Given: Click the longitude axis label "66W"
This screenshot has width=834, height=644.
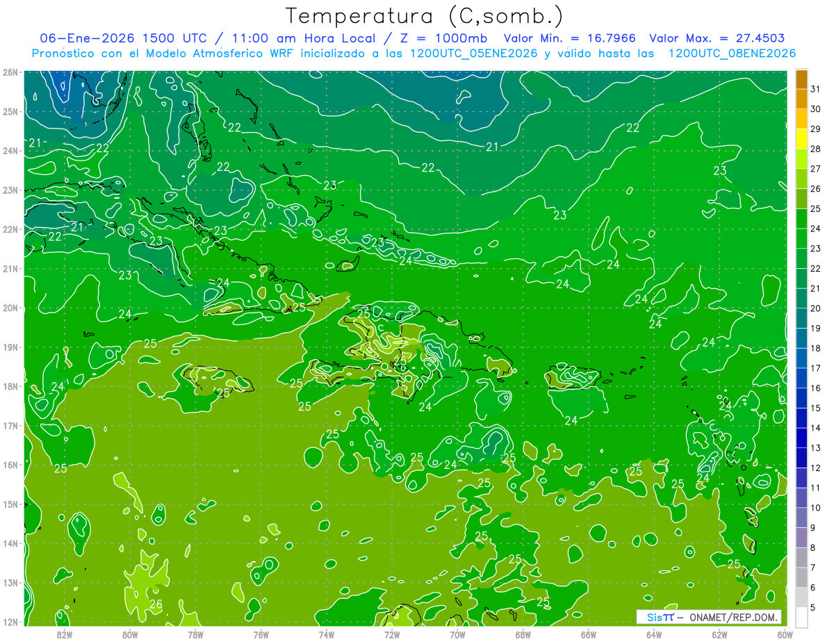Looking at the screenshot, I should pos(589,634).
